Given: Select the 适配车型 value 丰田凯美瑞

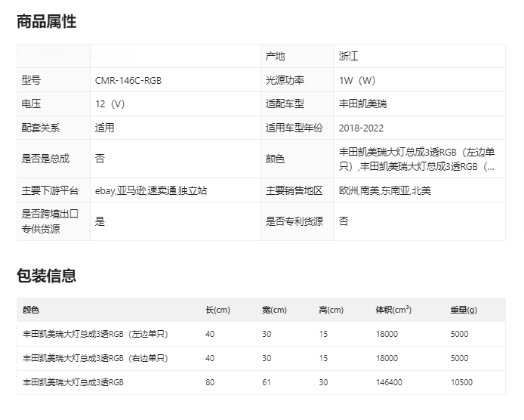Looking at the screenshot, I should 363,103.
